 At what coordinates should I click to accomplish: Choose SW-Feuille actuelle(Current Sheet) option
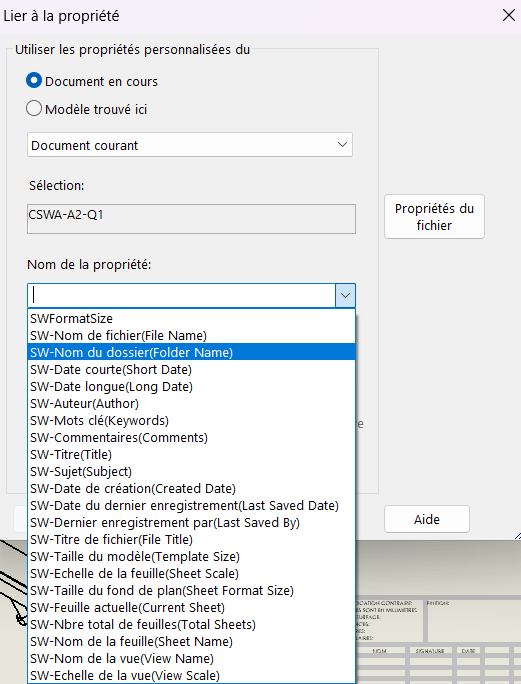192,608
